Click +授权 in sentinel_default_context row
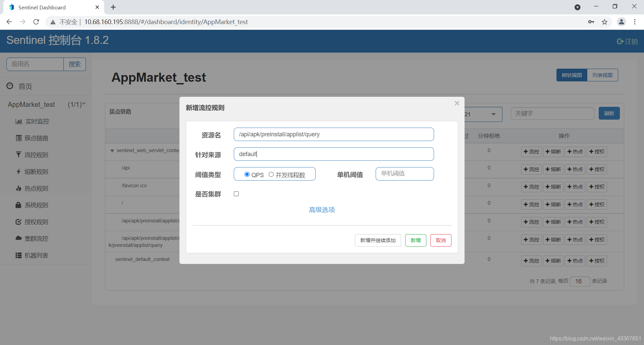 [597, 261]
